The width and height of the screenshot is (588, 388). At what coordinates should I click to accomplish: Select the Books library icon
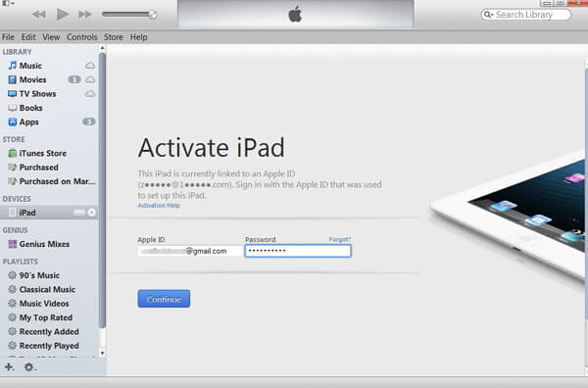pos(13,108)
